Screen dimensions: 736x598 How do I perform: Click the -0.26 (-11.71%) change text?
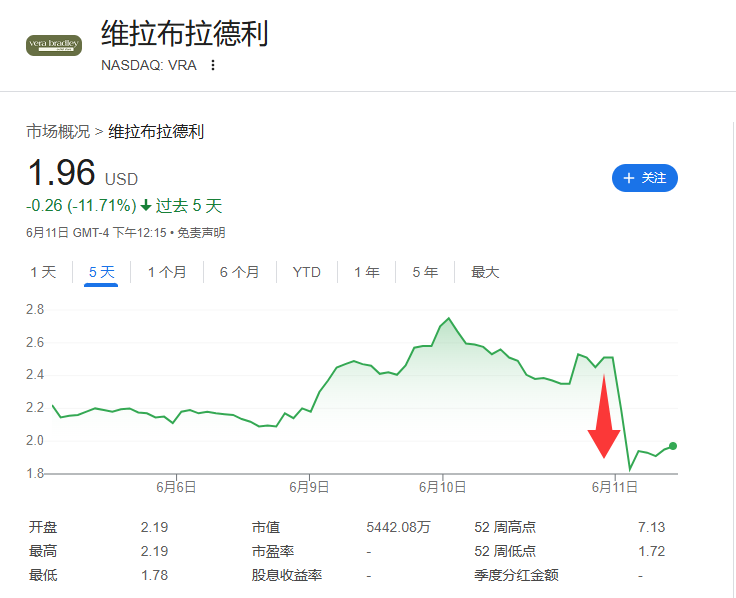click(x=81, y=206)
